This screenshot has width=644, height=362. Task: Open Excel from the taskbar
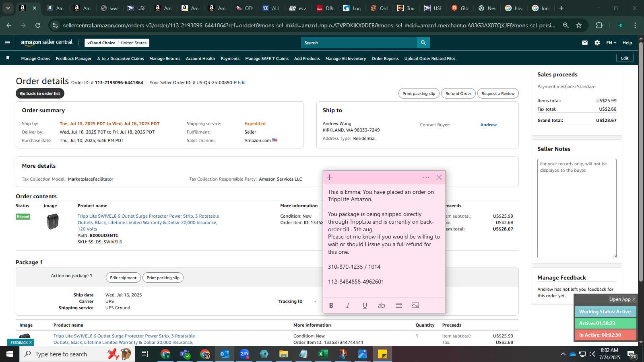(323, 354)
